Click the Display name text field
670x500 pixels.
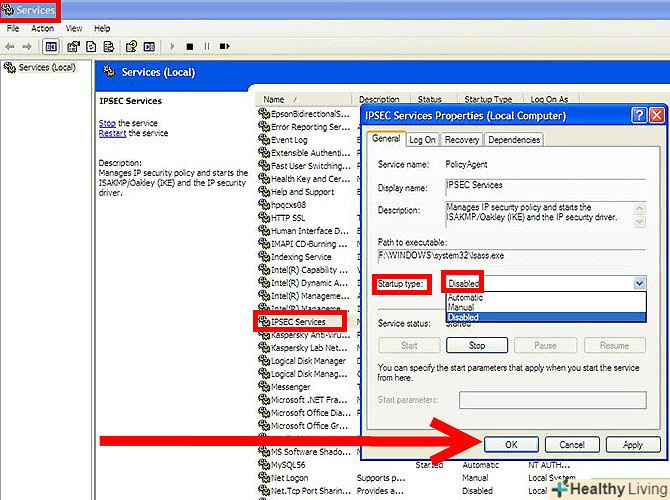[x=545, y=186]
